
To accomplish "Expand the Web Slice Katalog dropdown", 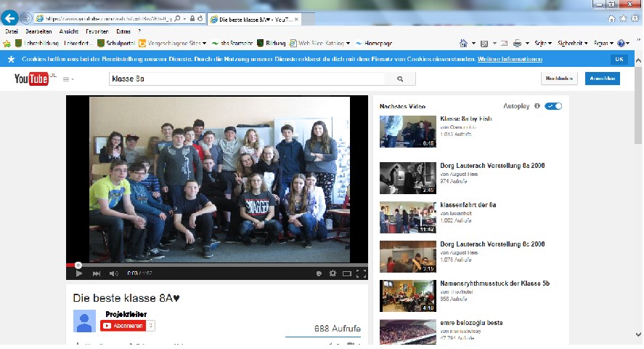I will pyautogui.click(x=348, y=43).
